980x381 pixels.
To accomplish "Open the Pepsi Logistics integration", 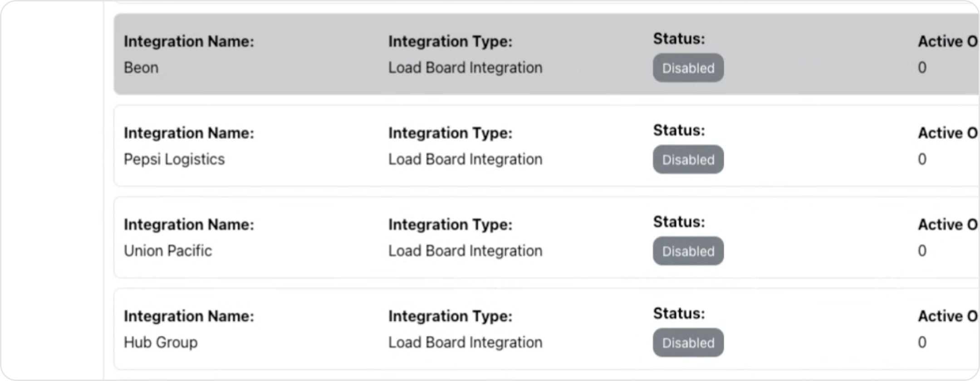I will coord(174,160).
